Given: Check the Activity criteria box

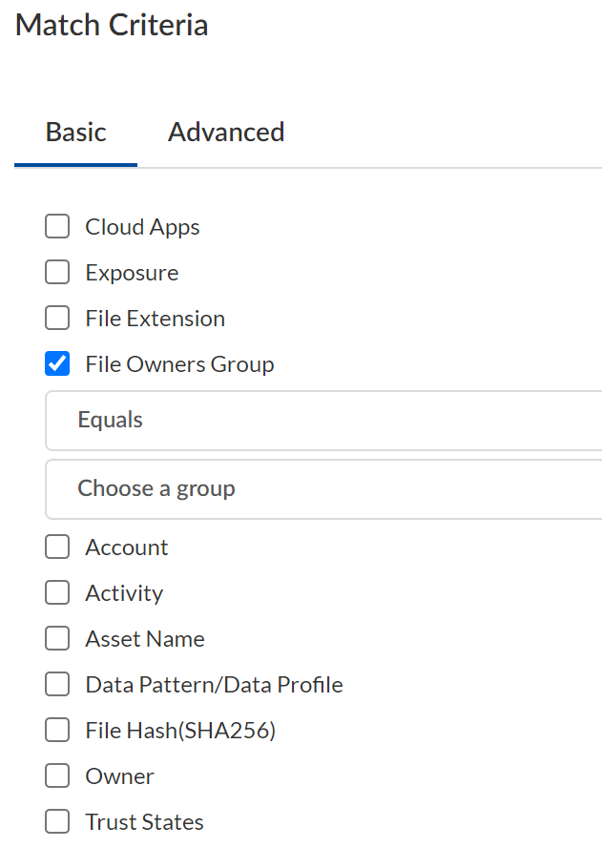Looking at the screenshot, I should [x=57, y=593].
